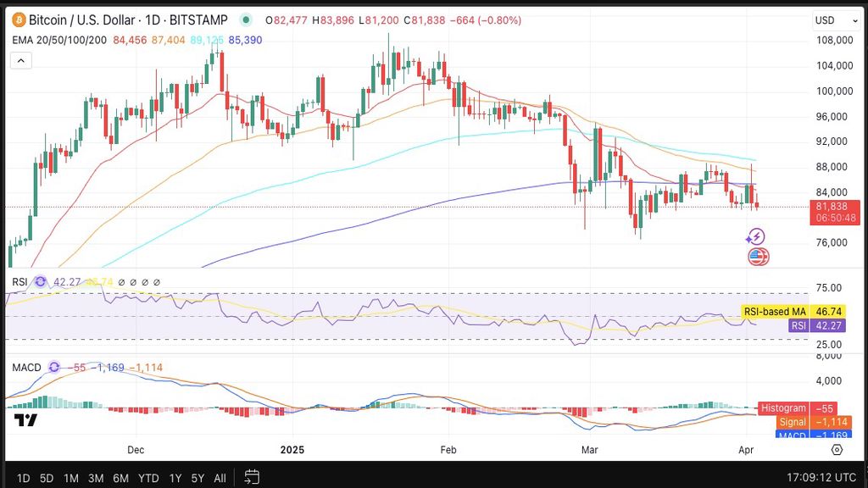868x488 pixels.
Task: Click the green market status dot
Action: tap(246, 20)
